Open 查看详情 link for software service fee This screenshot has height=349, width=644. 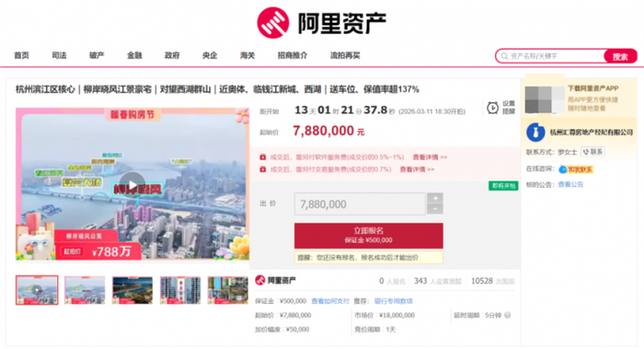pyautogui.click(x=430, y=157)
